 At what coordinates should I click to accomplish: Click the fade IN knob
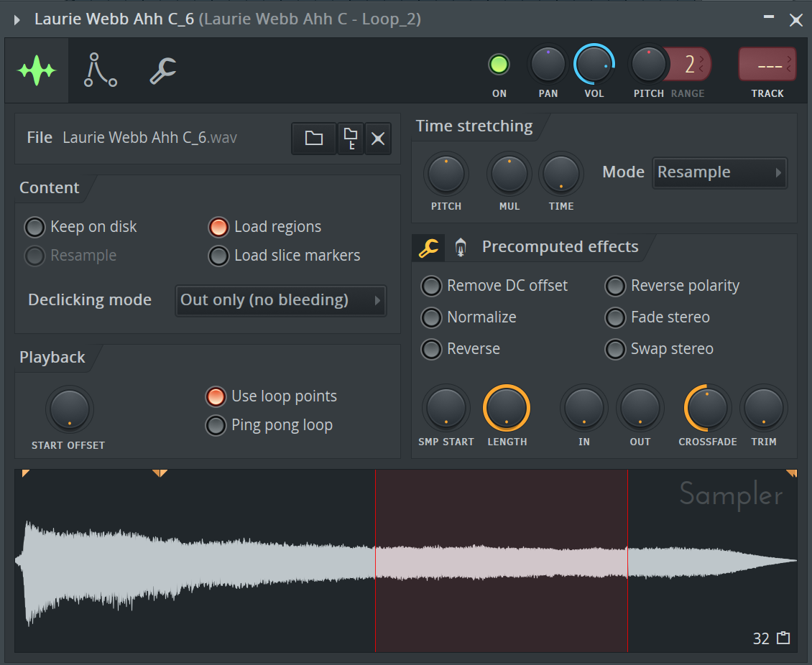(583, 408)
